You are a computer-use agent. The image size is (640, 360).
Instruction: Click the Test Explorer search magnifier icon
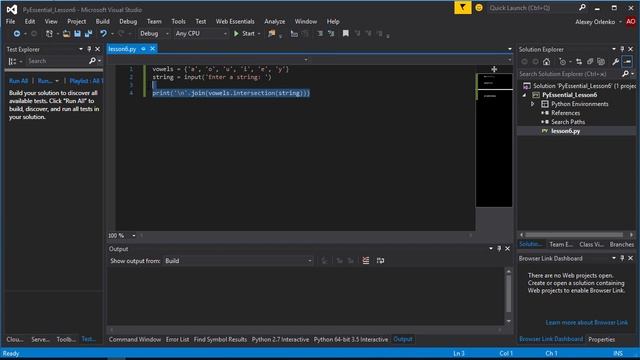(x=92, y=61)
